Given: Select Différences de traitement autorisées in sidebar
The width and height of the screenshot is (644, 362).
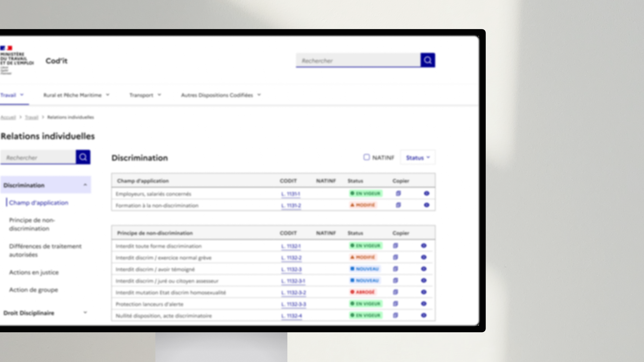Looking at the screenshot, I should point(45,250).
